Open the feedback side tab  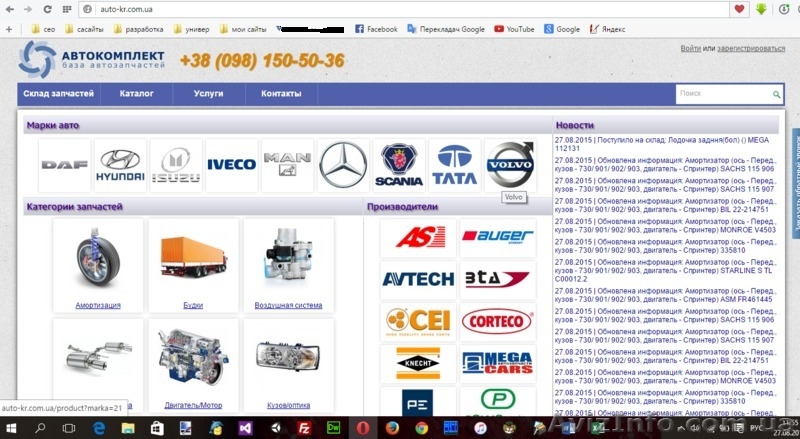pyautogui.click(x=795, y=183)
